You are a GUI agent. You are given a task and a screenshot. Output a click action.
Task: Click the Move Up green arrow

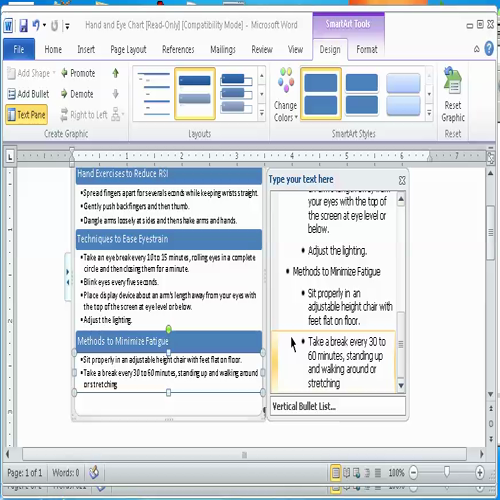(115, 73)
